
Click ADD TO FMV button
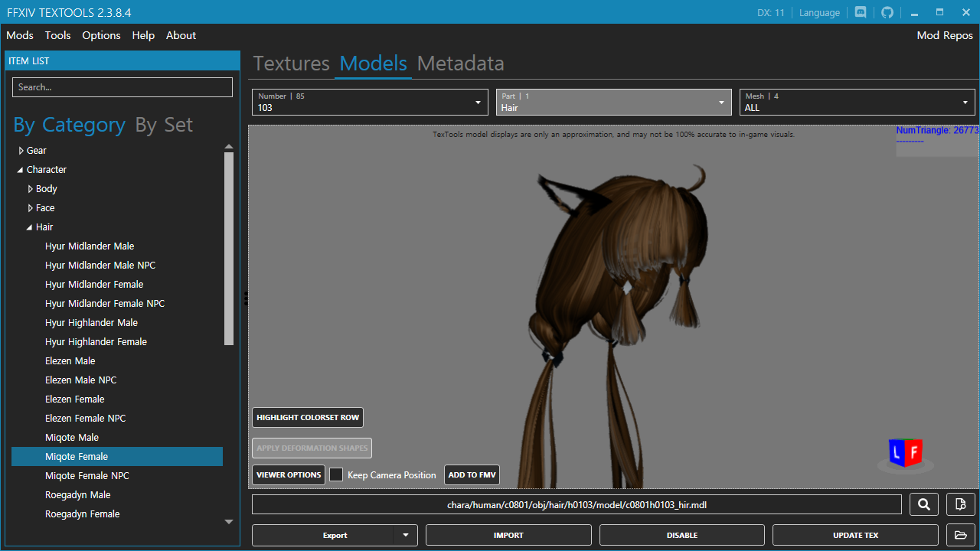(x=472, y=474)
